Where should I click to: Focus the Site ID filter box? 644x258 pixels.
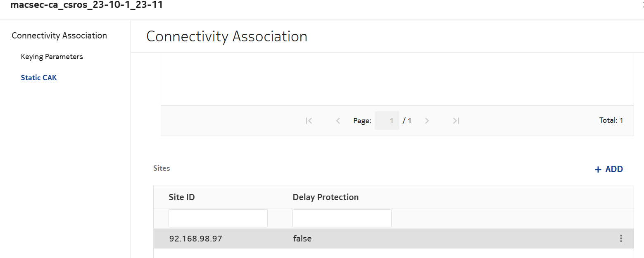point(218,218)
